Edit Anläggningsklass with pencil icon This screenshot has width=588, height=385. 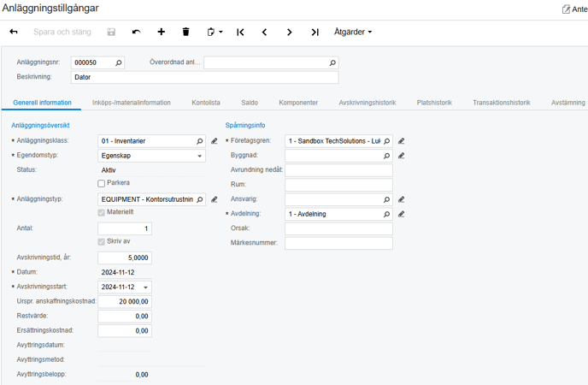(215, 141)
